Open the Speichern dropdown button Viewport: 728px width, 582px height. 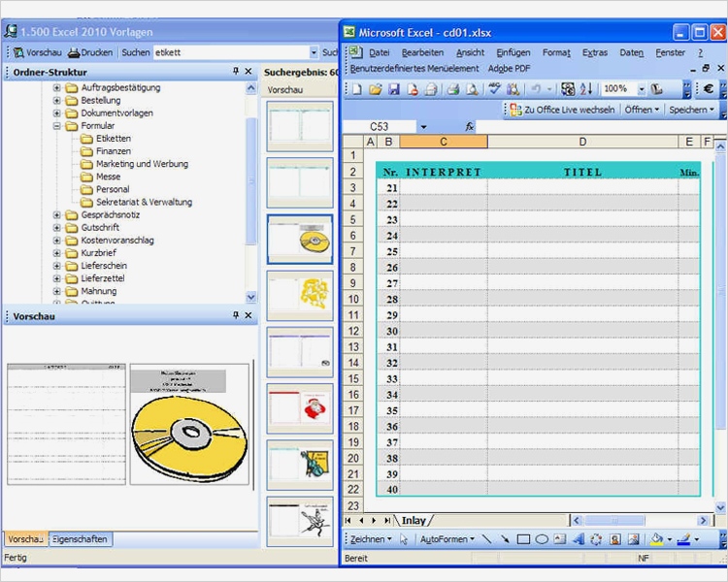[691, 110]
